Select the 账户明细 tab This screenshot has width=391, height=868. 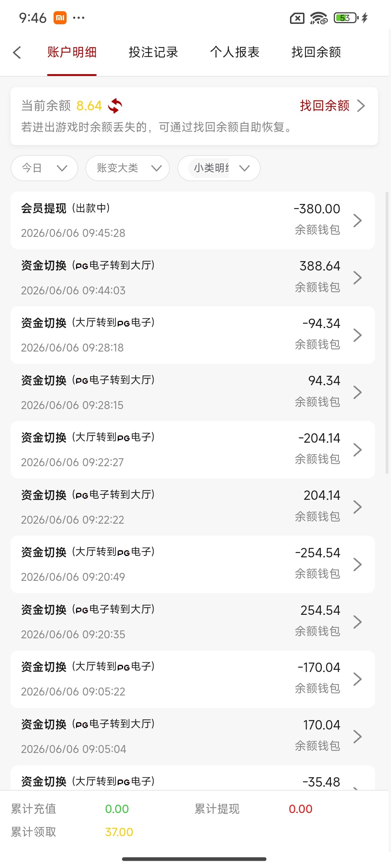click(72, 52)
